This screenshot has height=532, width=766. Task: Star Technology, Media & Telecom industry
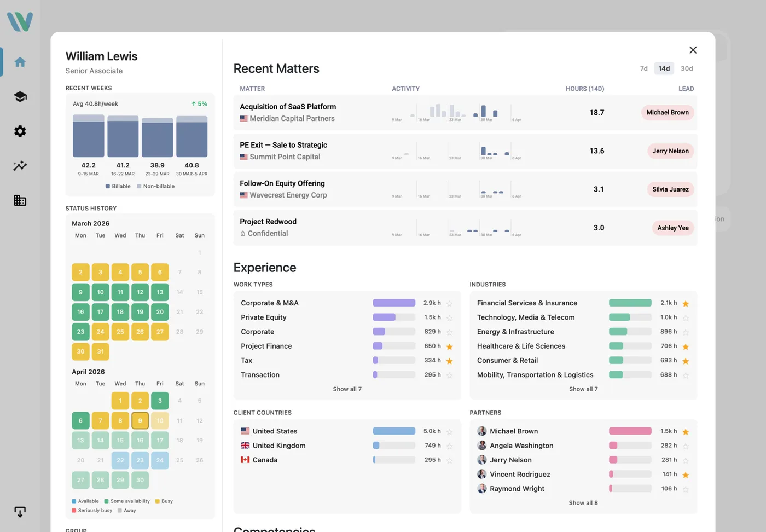tap(686, 317)
